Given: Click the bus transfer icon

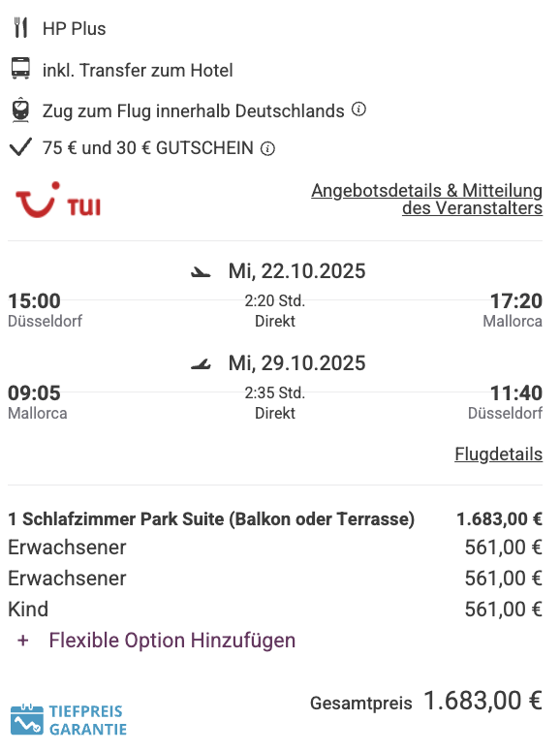Looking at the screenshot, I should [x=20, y=69].
